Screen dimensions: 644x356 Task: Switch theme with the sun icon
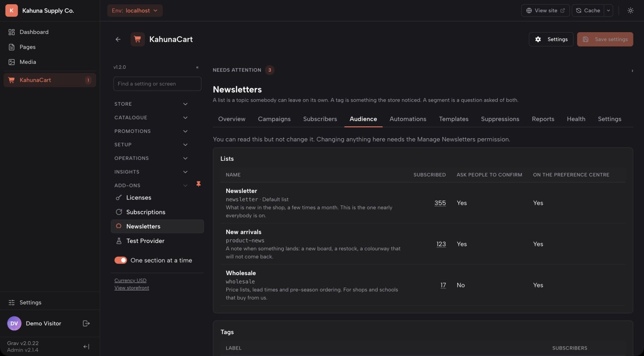631,11
